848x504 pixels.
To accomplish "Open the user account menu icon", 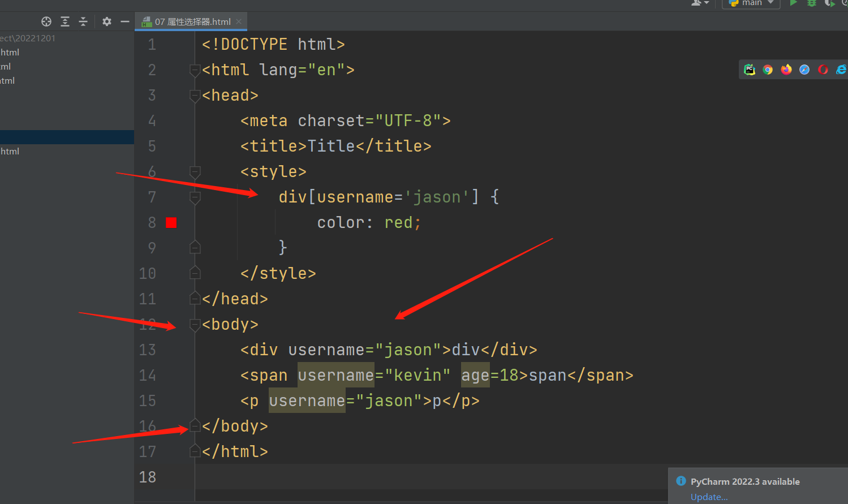I will tap(700, 3).
